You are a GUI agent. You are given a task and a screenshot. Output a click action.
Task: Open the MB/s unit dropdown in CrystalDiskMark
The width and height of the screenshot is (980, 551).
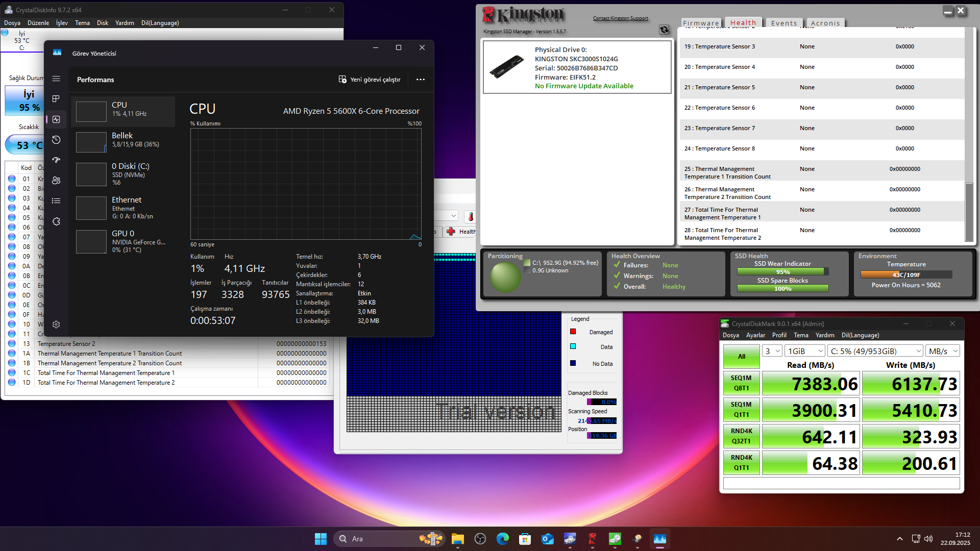point(943,351)
